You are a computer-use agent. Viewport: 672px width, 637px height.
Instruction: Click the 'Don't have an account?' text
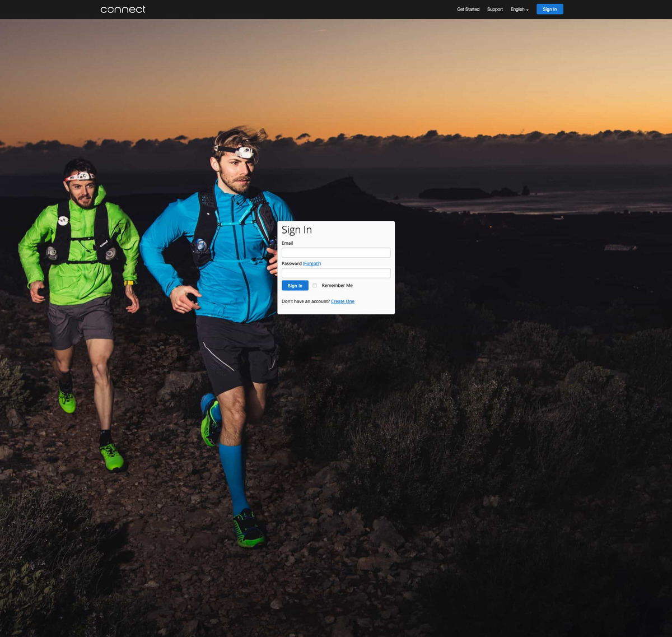click(306, 301)
